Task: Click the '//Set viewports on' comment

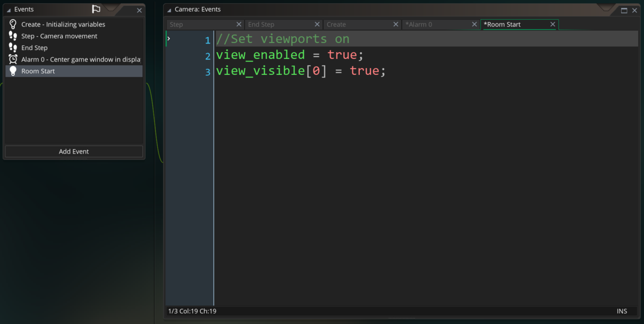Action: [283, 39]
